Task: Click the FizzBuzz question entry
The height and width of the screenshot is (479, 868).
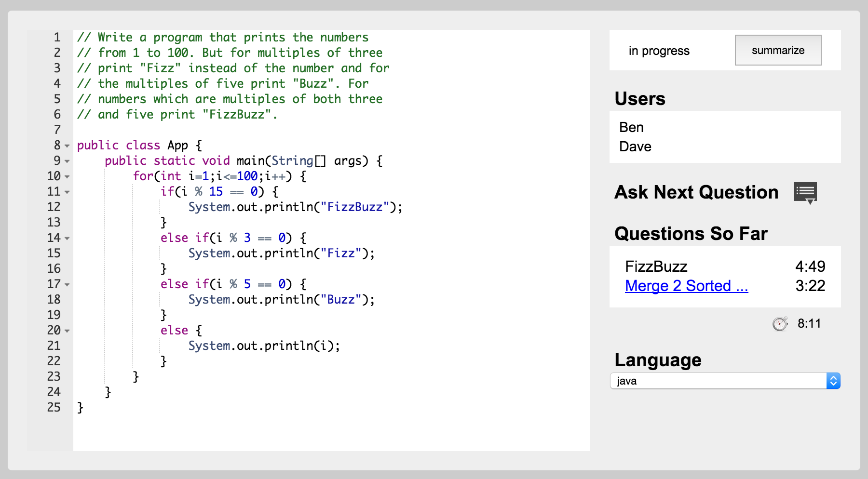Action: coord(656,266)
